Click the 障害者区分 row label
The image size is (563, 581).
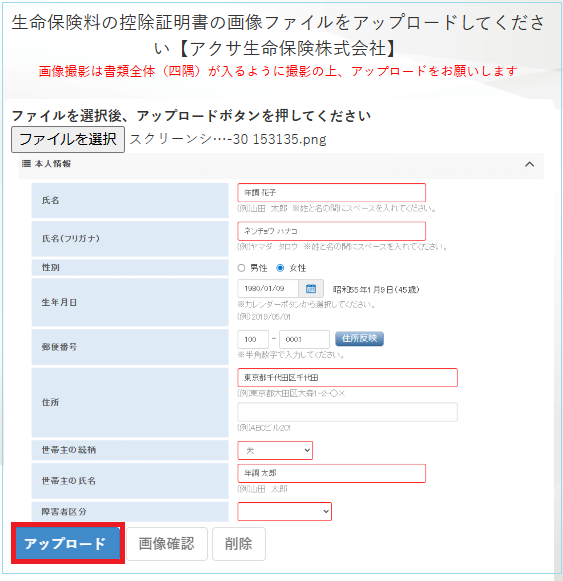coord(64,511)
